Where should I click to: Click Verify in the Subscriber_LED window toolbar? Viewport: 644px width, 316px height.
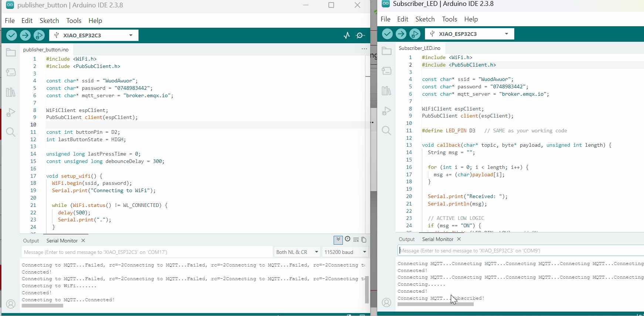tap(387, 34)
